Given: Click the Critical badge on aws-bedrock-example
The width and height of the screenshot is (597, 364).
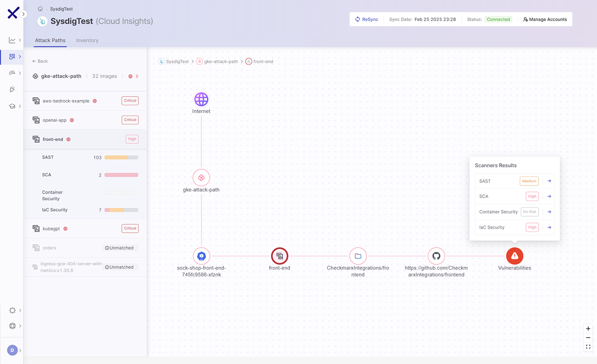Looking at the screenshot, I should (130, 101).
